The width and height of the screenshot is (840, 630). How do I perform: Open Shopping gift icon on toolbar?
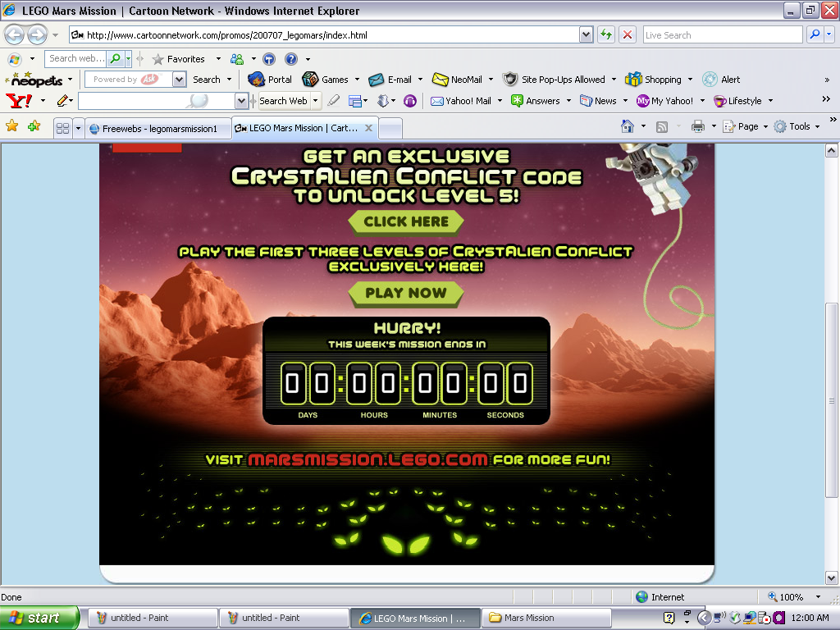[633, 80]
